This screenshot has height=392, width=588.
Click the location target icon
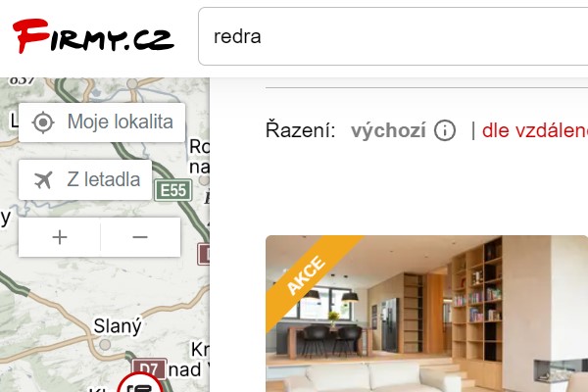pyautogui.click(x=43, y=122)
